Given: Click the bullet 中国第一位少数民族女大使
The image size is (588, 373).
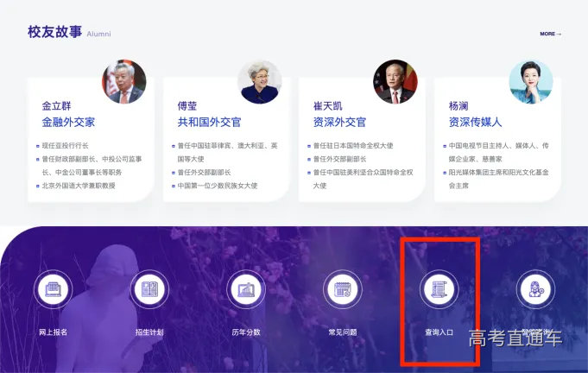Looking at the screenshot, I should (x=218, y=186).
